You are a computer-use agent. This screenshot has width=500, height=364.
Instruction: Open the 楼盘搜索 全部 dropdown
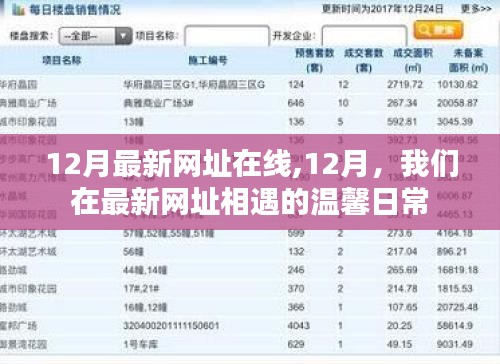pyautogui.click(x=95, y=36)
